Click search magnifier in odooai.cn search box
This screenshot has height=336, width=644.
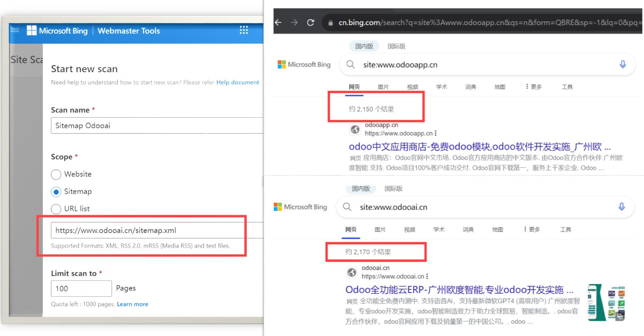click(x=347, y=207)
